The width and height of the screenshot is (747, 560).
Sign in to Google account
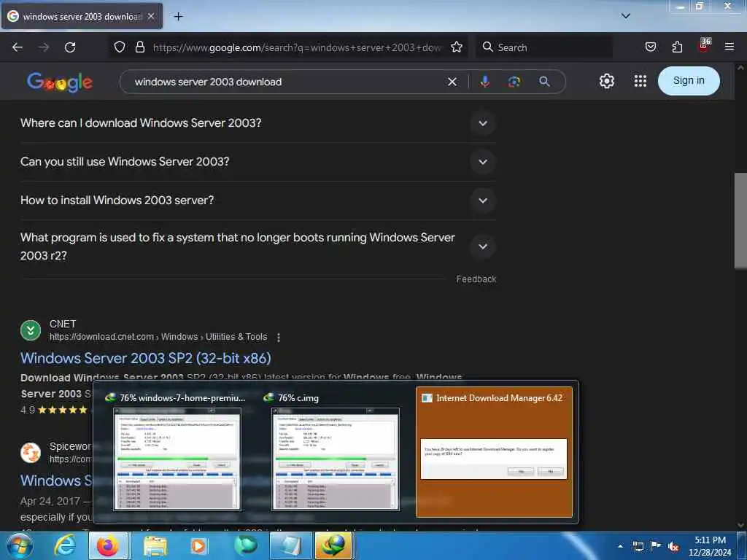tap(689, 81)
